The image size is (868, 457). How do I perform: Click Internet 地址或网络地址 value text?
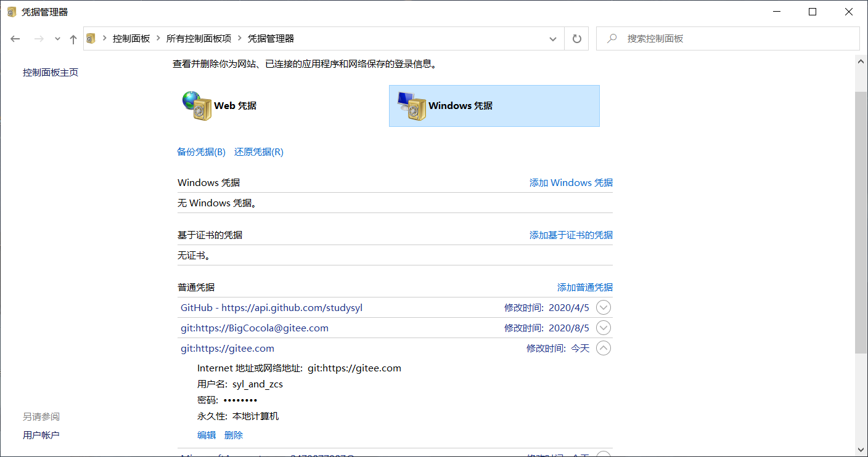click(x=354, y=368)
